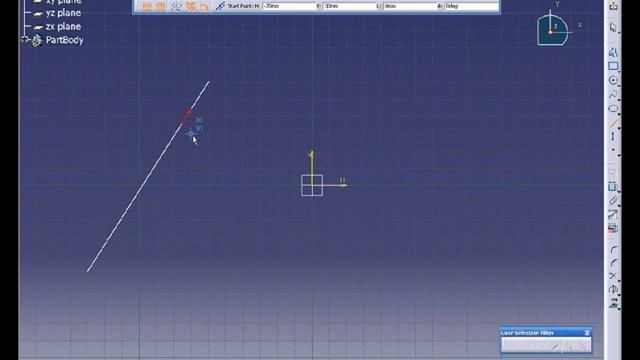
Task: Open the Line tool flyout arrow
Action: click(x=619, y=128)
